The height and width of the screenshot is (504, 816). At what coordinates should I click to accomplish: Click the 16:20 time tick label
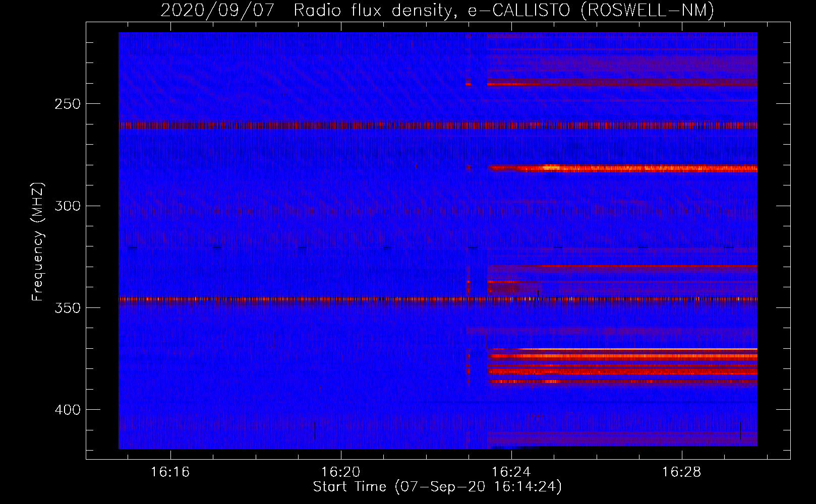[341, 472]
